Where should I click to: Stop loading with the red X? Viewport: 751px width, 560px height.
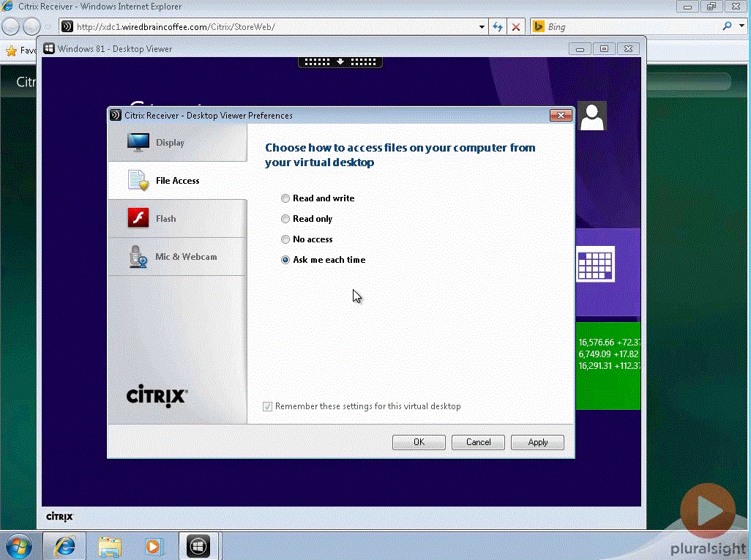pyautogui.click(x=516, y=27)
